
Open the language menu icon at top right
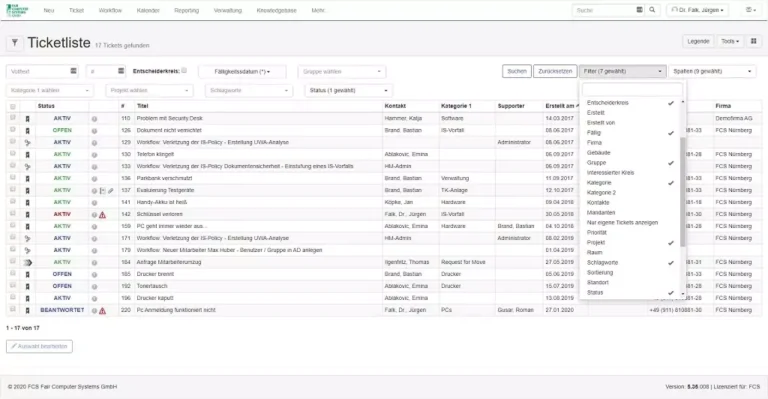click(x=750, y=10)
